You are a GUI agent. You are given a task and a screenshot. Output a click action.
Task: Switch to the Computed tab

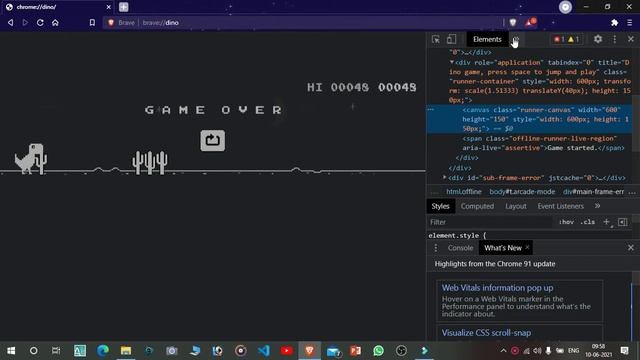tap(477, 206)
